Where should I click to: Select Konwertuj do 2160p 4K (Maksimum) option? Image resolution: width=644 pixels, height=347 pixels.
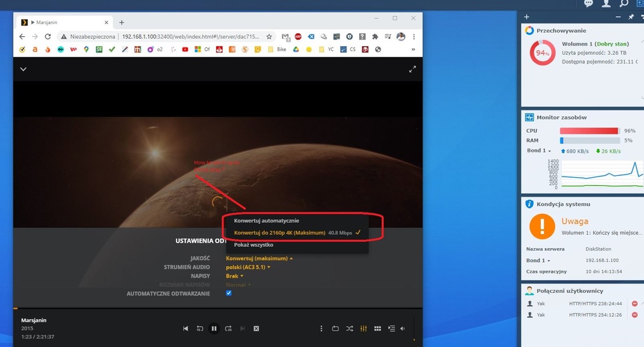click(x=298, y=233)
